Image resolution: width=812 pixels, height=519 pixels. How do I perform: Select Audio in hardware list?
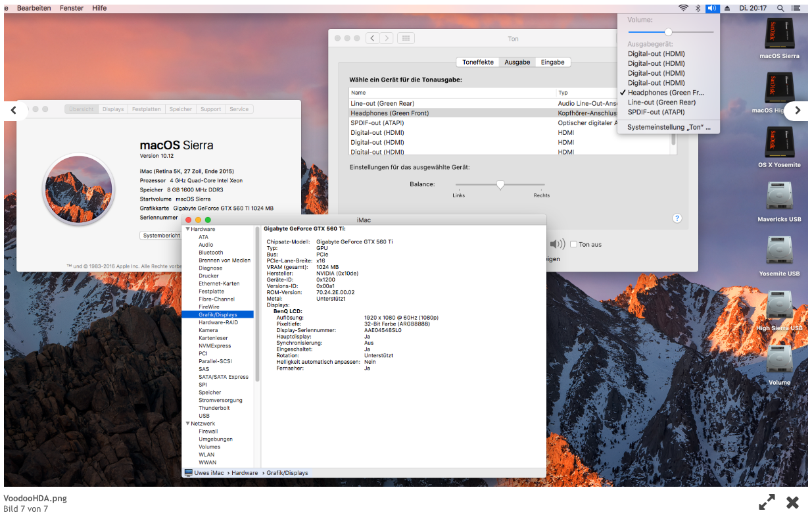206,245
